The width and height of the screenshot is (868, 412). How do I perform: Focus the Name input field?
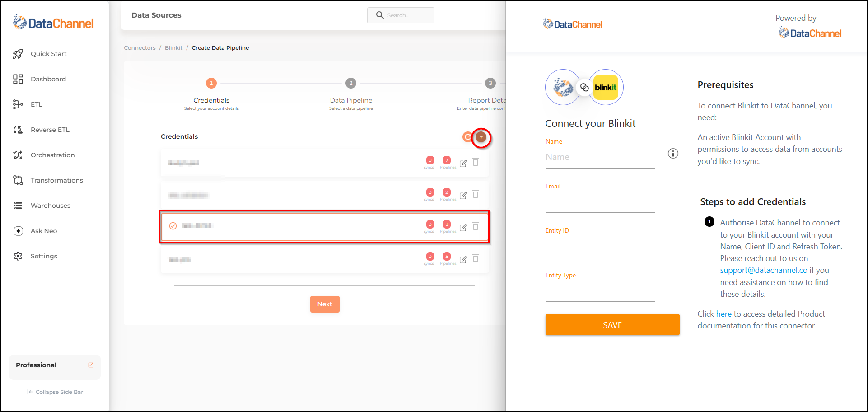click(600, 157)
